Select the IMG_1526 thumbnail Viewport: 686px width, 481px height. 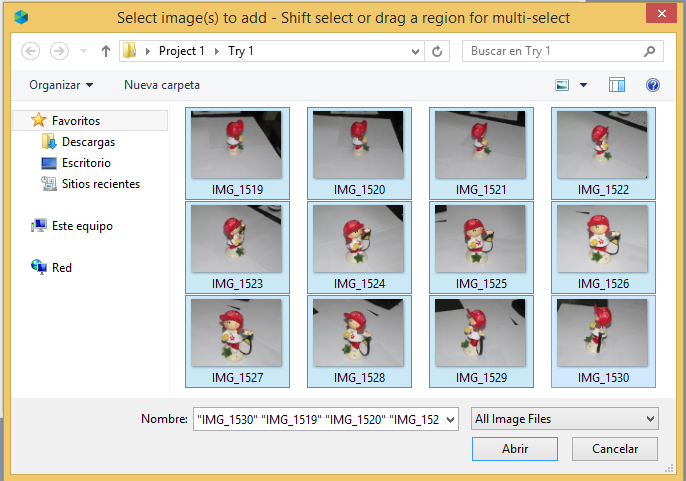pyautogui.click(x=603, y=247)
